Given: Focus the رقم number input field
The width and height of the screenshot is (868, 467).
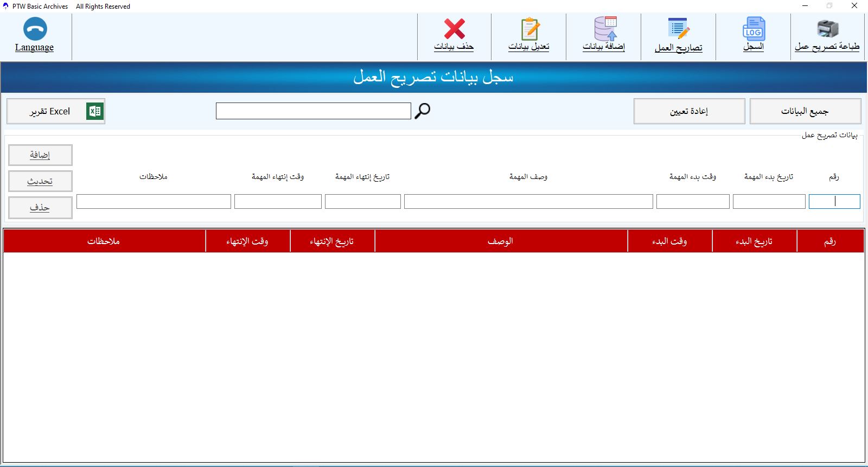Looking at the screenshot, I should [834, 202].
